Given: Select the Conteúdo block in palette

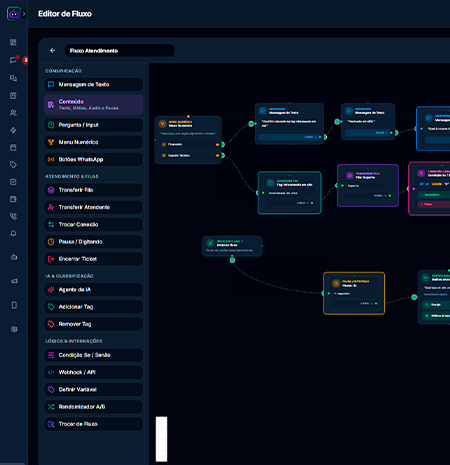Looking at the screenshot, I should pos(94,105).
